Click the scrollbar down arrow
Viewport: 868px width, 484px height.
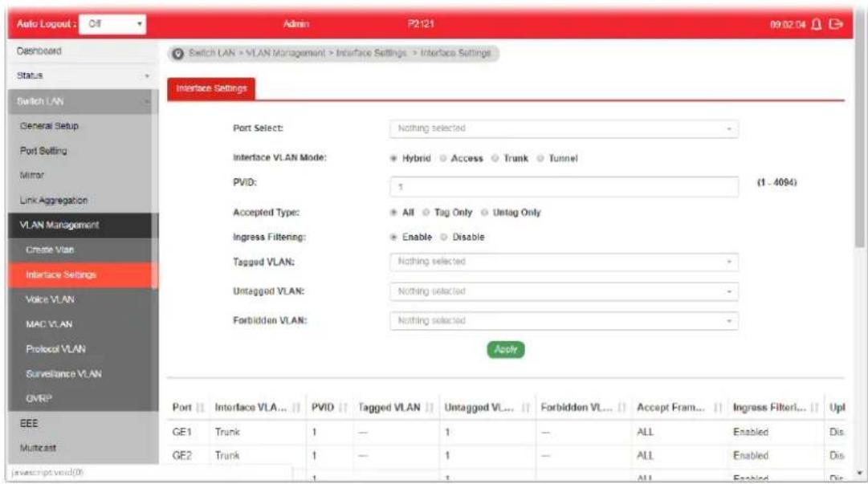(x=859, y=474)
